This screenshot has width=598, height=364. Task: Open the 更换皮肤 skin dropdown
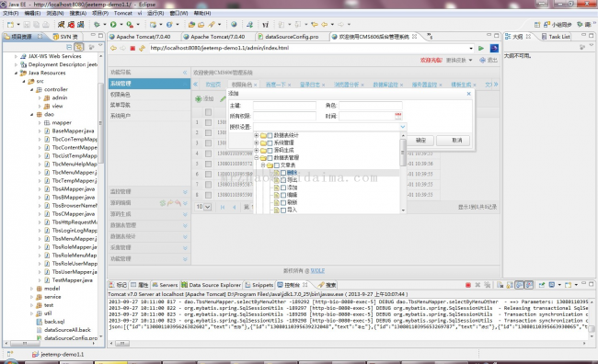[459, 61]
